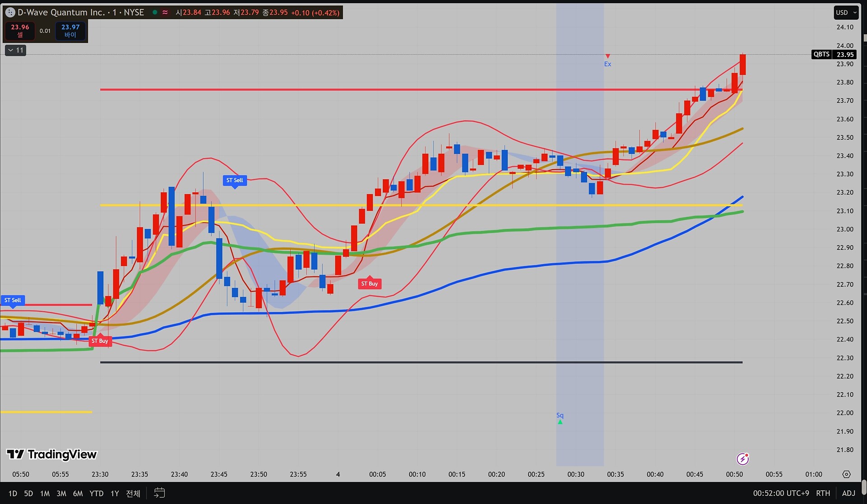Click the green Sq triangle marker
The width and height of the screenshot is (867, 504).
(560, 422)
